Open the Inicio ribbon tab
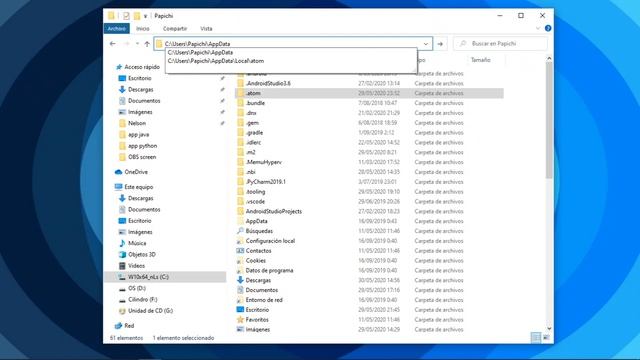The height and width of the screenshot is (360, 640). click(142, 29)
